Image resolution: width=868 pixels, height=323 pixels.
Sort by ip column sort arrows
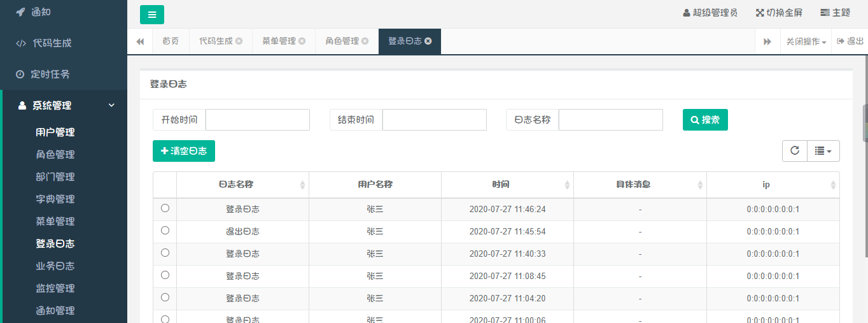833,185
